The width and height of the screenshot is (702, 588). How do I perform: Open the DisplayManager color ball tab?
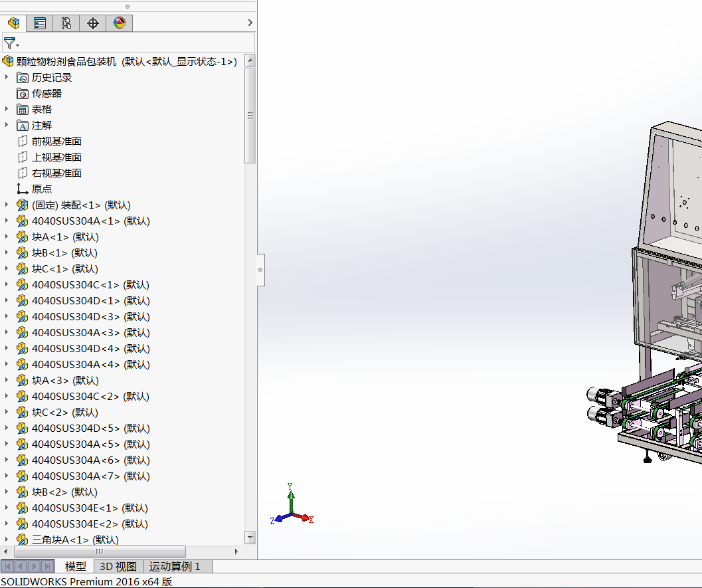click(x=120, y=23)
